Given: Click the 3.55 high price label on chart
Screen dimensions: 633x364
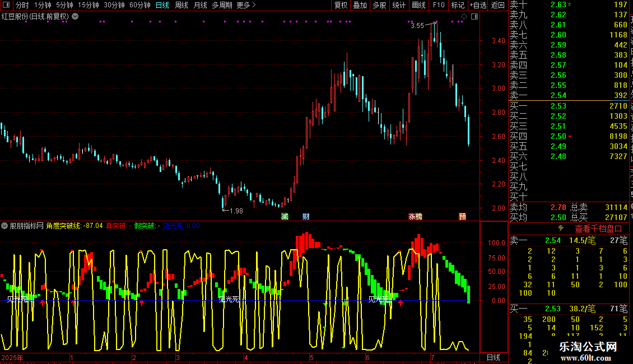Looking at the screenshot, I should 417,25.
